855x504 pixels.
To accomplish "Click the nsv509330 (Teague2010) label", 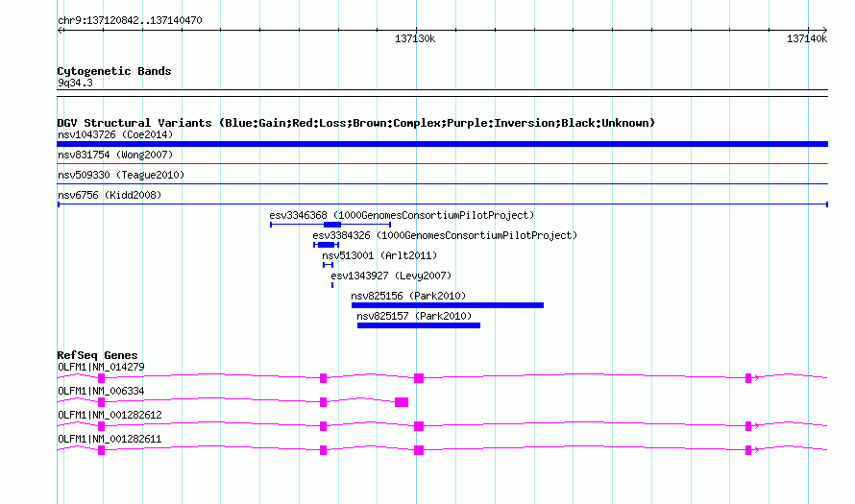I will [121, 175].
